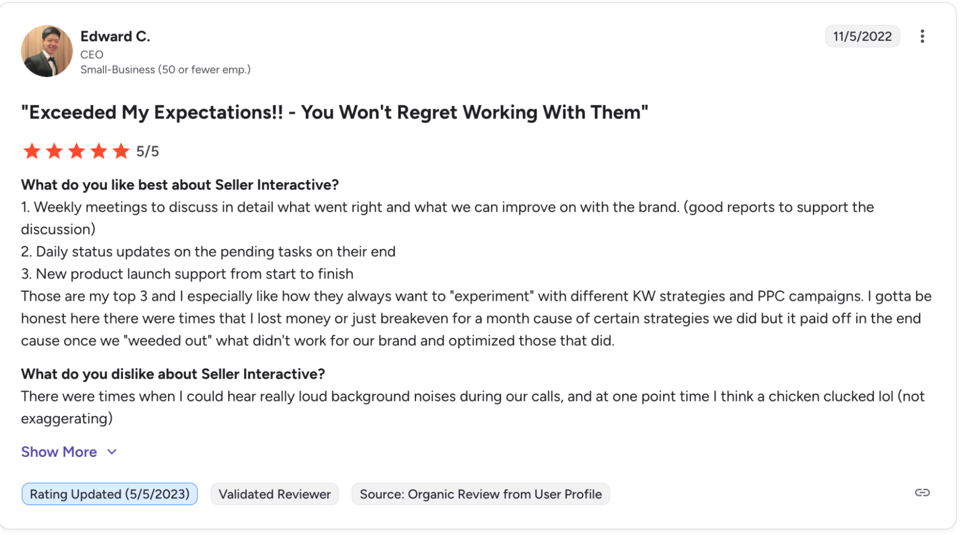This screenshot has height=539, width=980.
Task: Click the Show More link text
Action: 59,452
